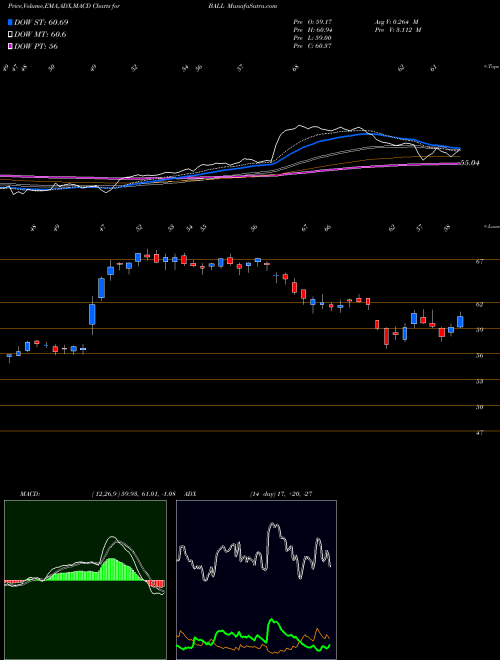Click the last blue candlestick on the right

pos(460,322)
